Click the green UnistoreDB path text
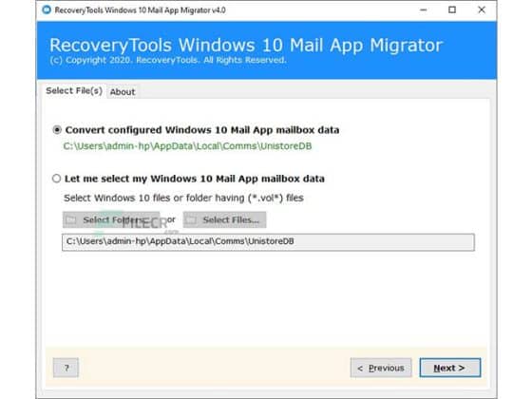 point(187,146)
